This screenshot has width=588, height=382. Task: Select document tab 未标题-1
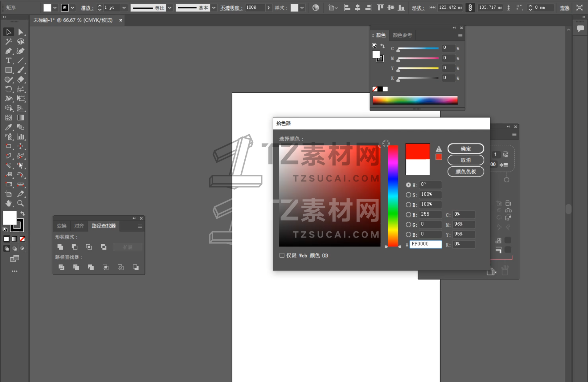coord(73,20)
